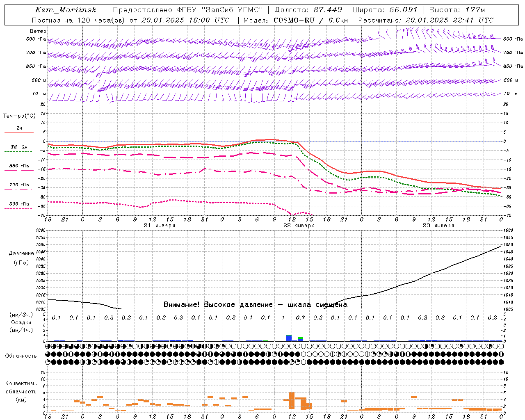Screen dimensions: 525x420
Task: Click the "Облачность" cloudiness label
Action: (21, 356)
